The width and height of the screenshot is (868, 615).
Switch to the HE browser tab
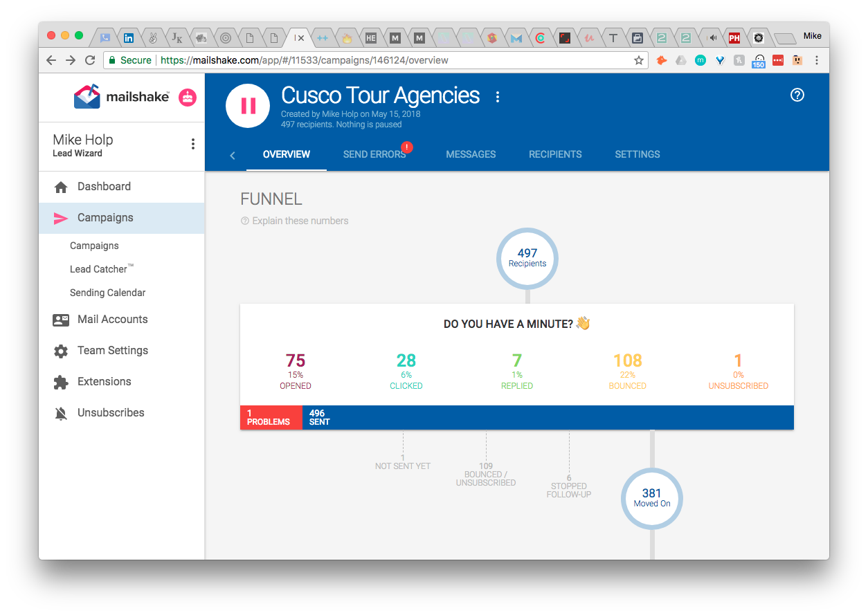[371, 38]
